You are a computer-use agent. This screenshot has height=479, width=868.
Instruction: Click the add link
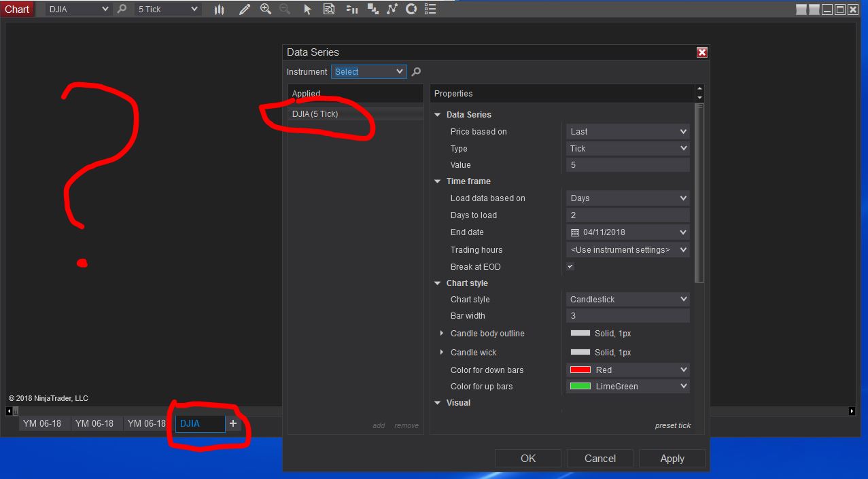tap(379, 425)
